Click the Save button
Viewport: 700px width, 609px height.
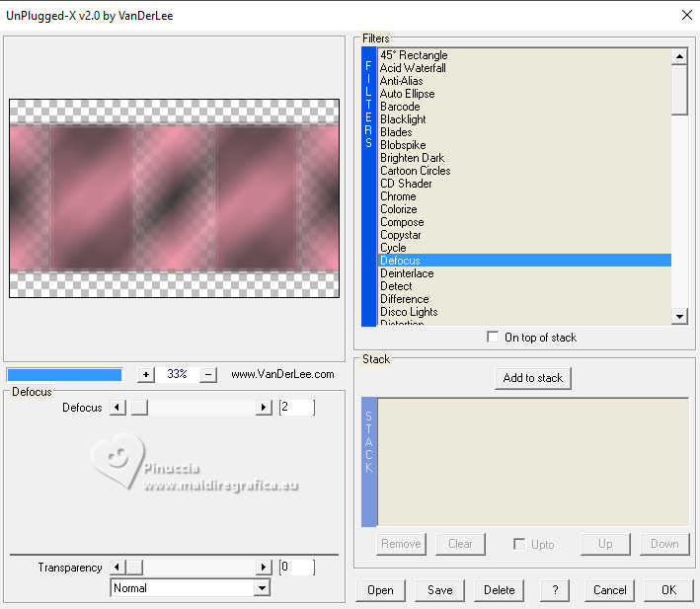tap(439, 590)
